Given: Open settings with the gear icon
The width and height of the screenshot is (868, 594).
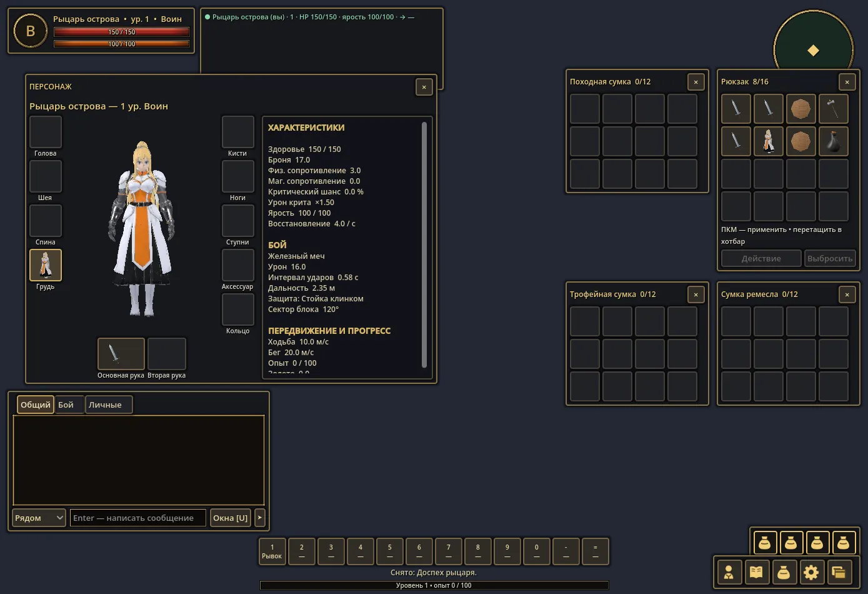Looking at the screenshot, I should 811,571.
